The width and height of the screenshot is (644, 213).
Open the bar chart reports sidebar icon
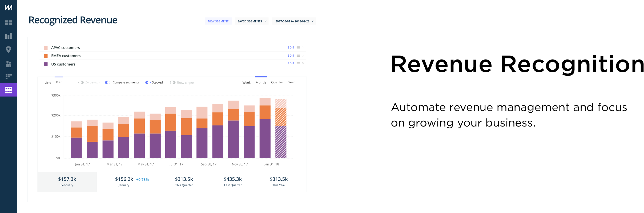pos(9,36)
